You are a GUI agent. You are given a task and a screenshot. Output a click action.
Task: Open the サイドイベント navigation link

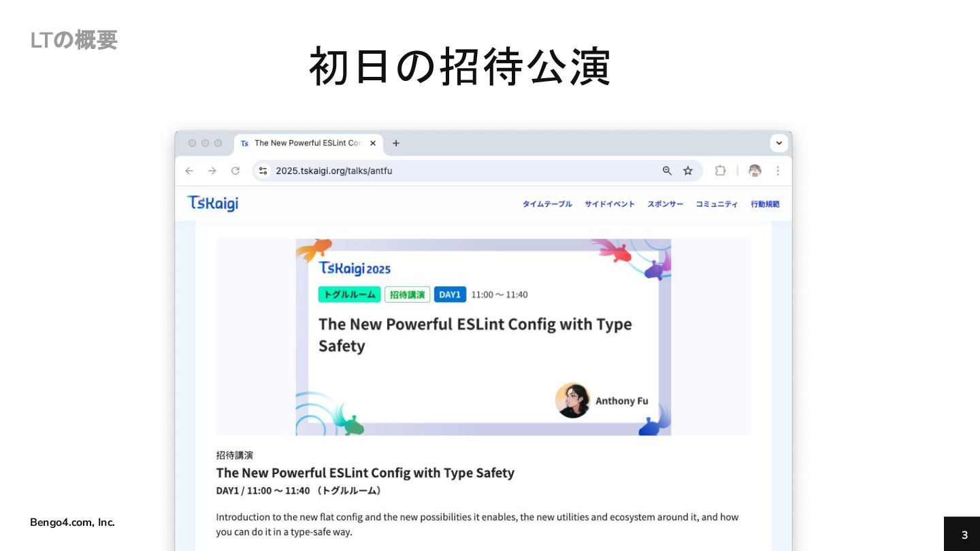click(x=610, y=204)
